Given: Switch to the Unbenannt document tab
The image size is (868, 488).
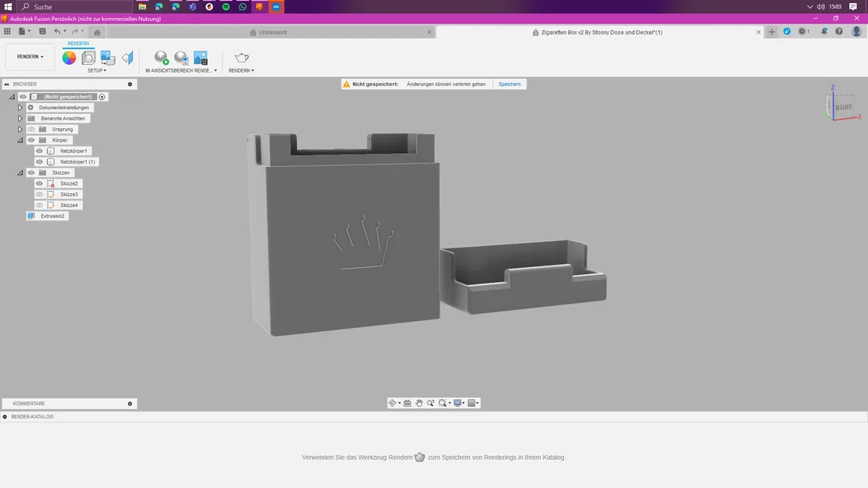Looking at the screenshot, I should [x=273, y=32].
